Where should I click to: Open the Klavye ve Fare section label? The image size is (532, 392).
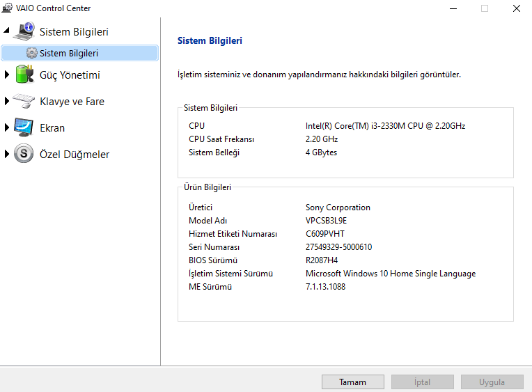[72, 102]
